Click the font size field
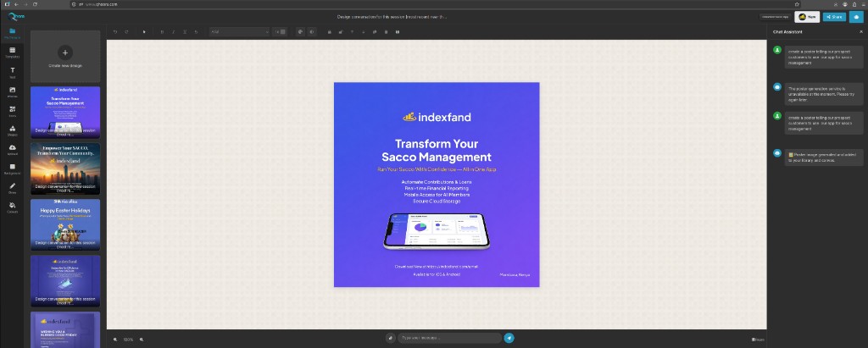This screenshot has height=348, width=868. (280, 32)
